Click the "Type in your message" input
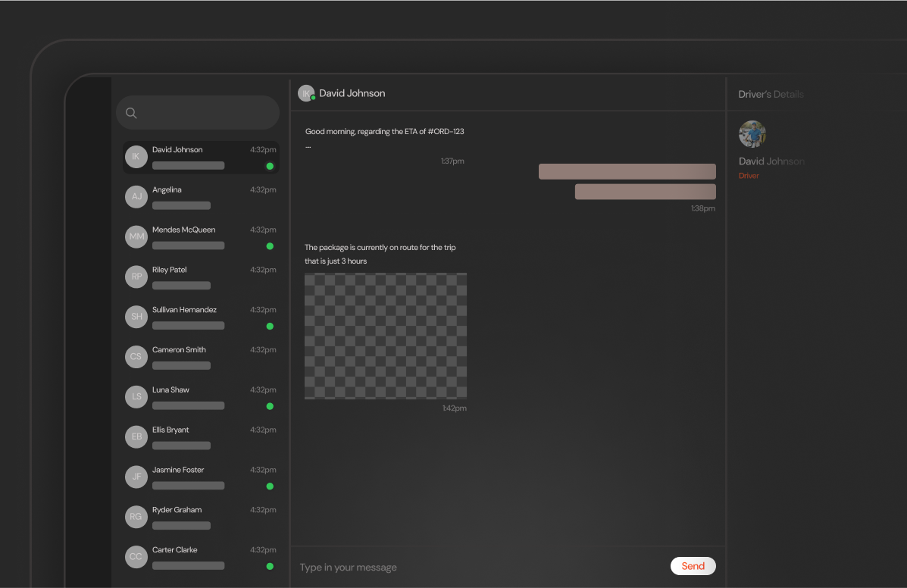907x588 pixels. [x=349, y=568]
